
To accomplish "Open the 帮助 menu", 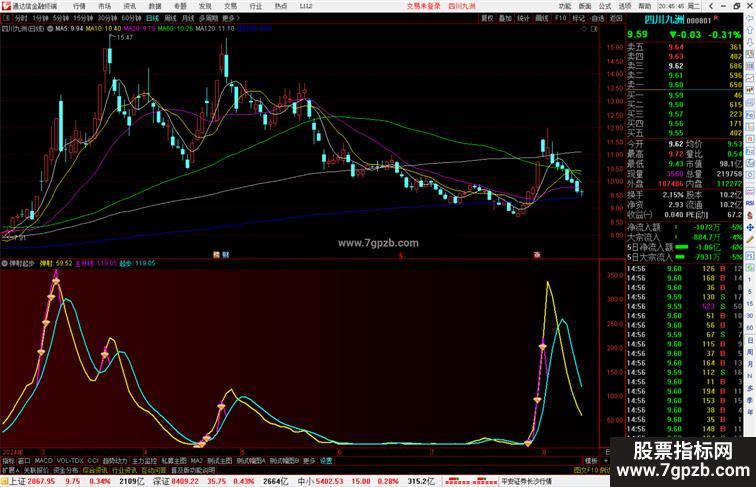I will tap(645, 6).
